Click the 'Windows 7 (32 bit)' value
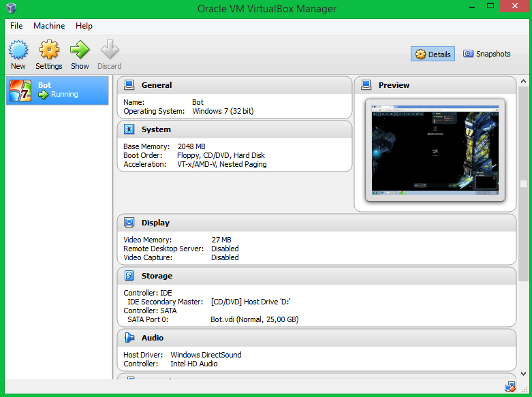 click(223, 111)
